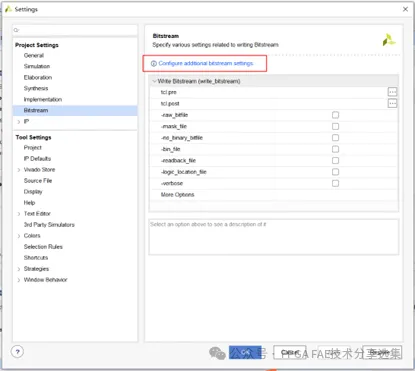This screenshot has height=371, width=415.
Task: Enable the -mask_file checkbox
Action: (x=335, y=126)
